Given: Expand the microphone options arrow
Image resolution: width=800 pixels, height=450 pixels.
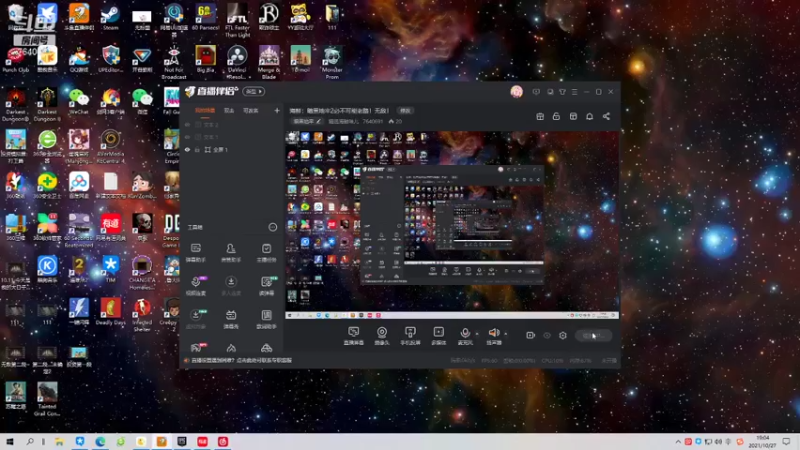Looking at the screenshot, I should pos(477,334).
